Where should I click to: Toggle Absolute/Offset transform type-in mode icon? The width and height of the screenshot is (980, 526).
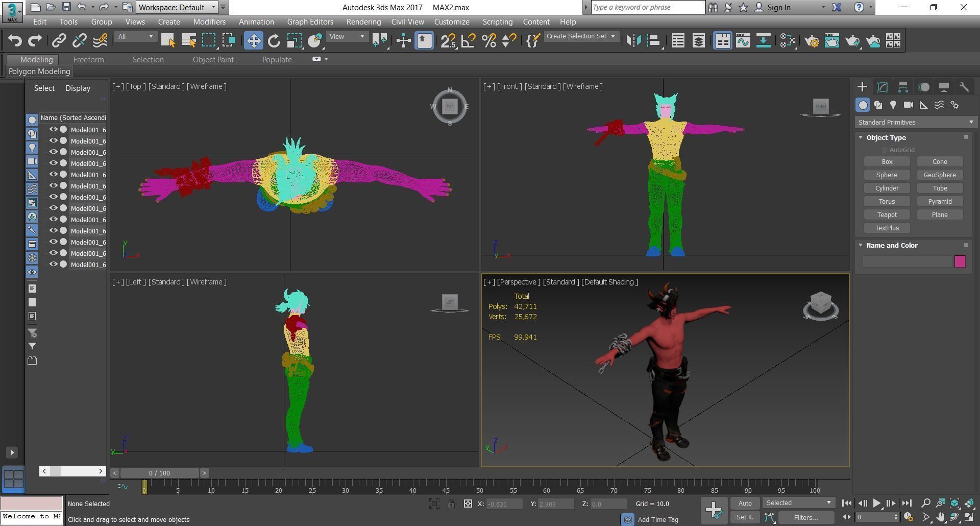point(468,504)
